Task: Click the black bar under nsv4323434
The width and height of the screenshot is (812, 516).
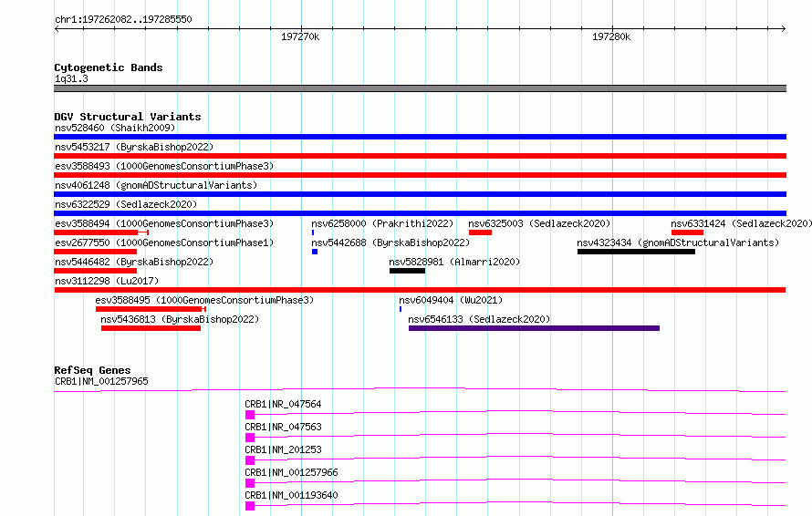Action: 637,252
